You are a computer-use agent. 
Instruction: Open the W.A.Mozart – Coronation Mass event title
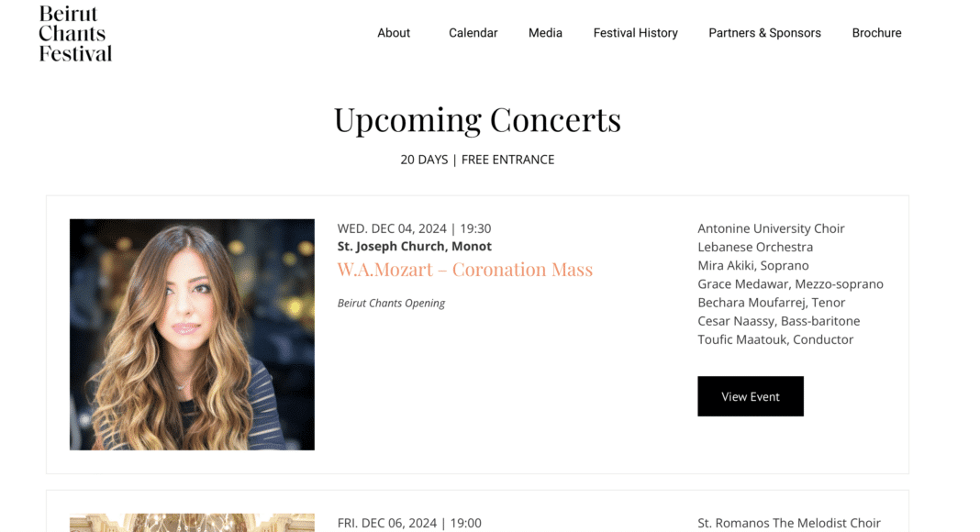pyautogui.click(x=464, y=269)
